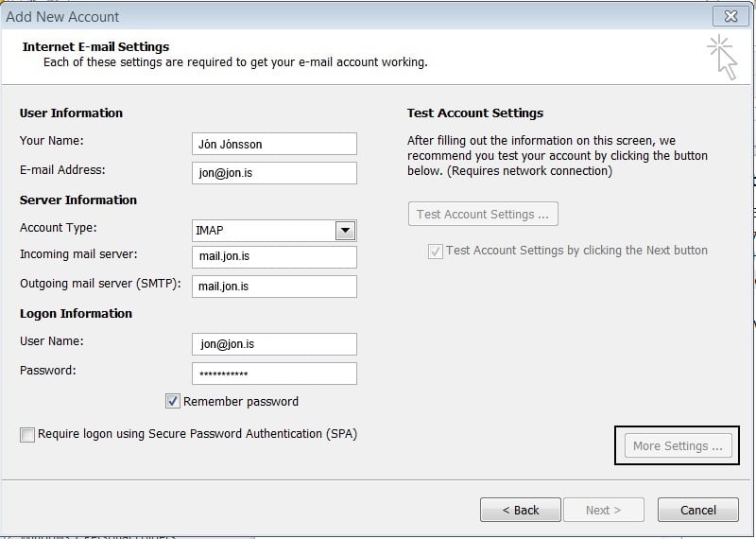The height and width of the screenshot is (539, 756).
Task: Expand the Account Type dropdown arrow
Action: coord(345,231)
